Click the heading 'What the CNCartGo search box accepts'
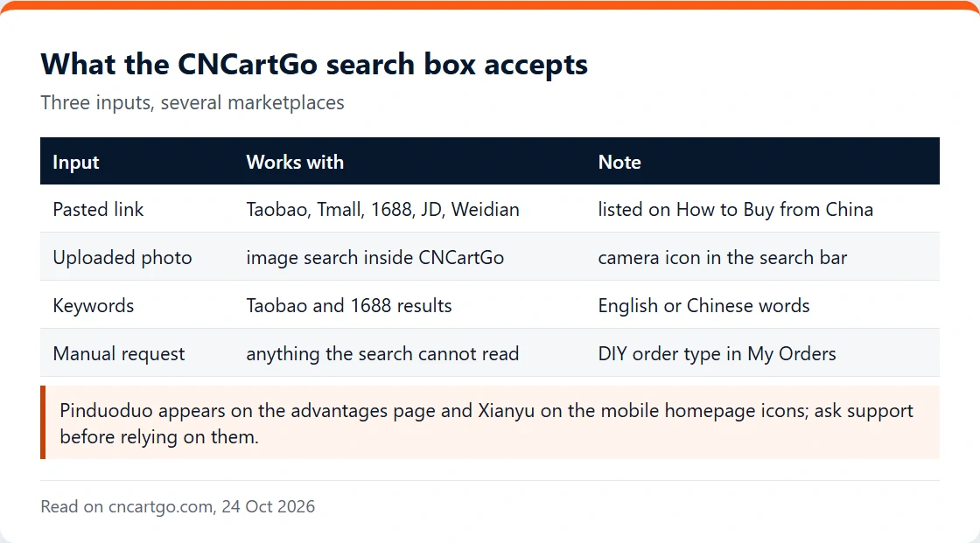Image resolution: width=980 pixels, height=543 pixels. 314,65
